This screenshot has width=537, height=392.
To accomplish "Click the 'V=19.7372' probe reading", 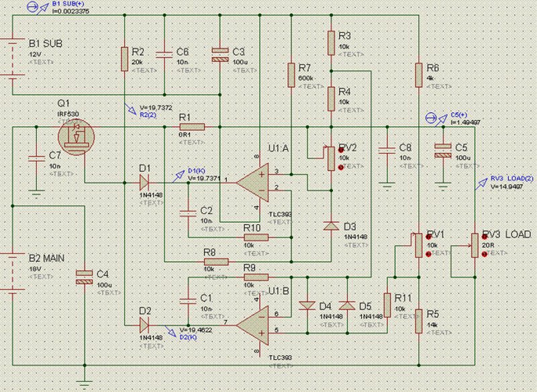I will tap(156, 107).
